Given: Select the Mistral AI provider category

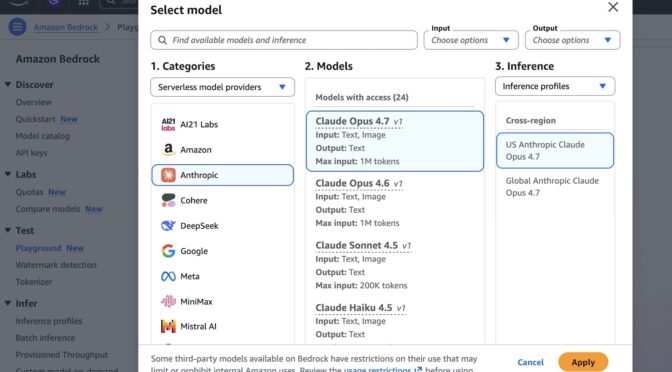Looking at the screenshot, I should pos(222,327).
